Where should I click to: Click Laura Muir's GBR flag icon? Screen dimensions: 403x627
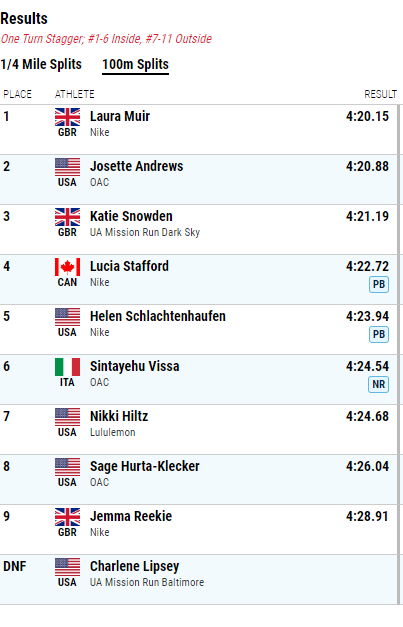pyautogui.click(x=67, y=117)
